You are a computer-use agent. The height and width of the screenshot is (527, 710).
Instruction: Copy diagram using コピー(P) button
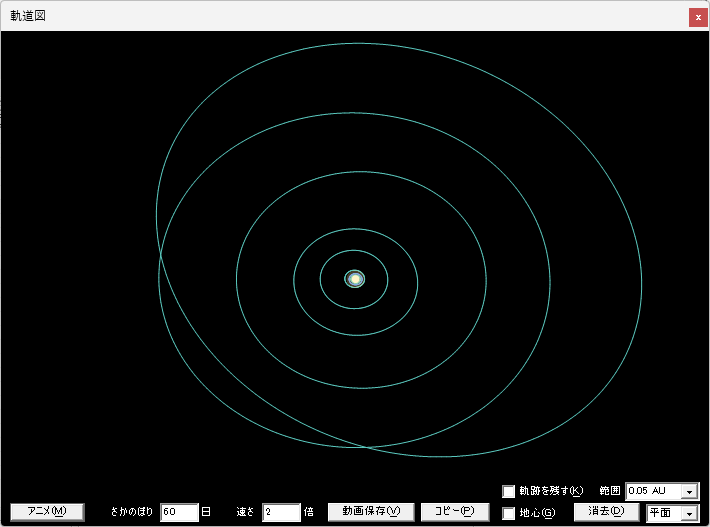[455, 512]
